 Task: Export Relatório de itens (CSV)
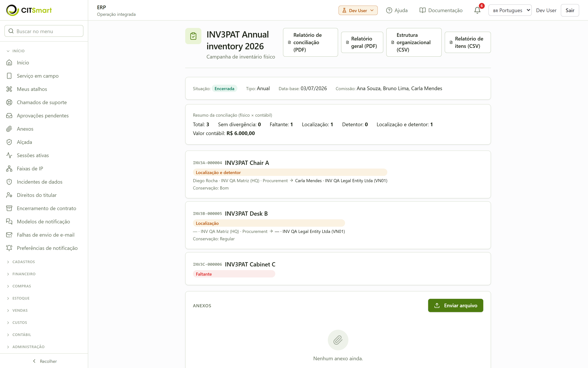(467, 42)
